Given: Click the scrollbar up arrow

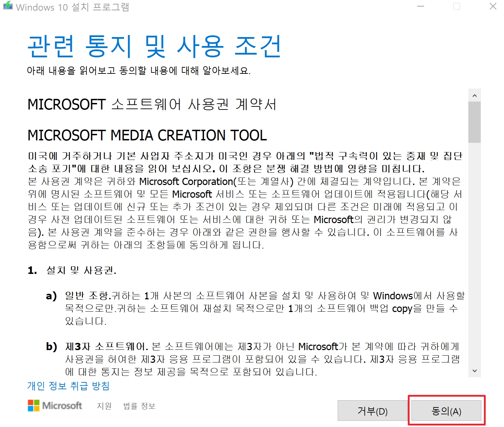Looking at the screenshot, I should (475, 95).
